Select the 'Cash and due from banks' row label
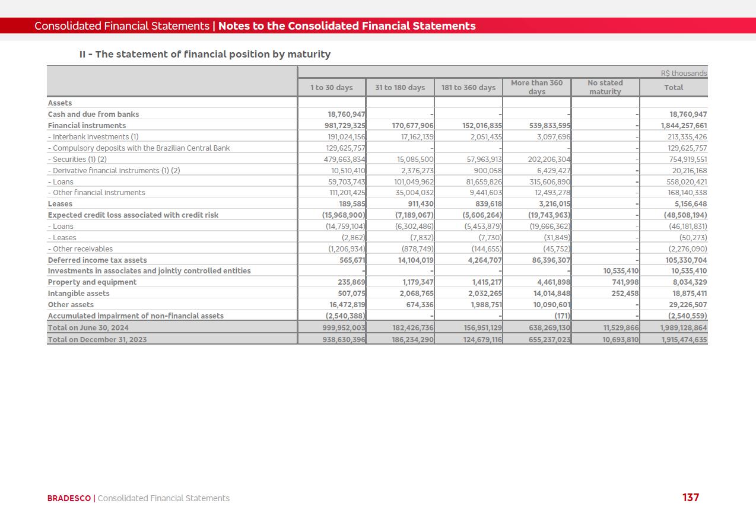The image size is (756, 532). point(93,114)
